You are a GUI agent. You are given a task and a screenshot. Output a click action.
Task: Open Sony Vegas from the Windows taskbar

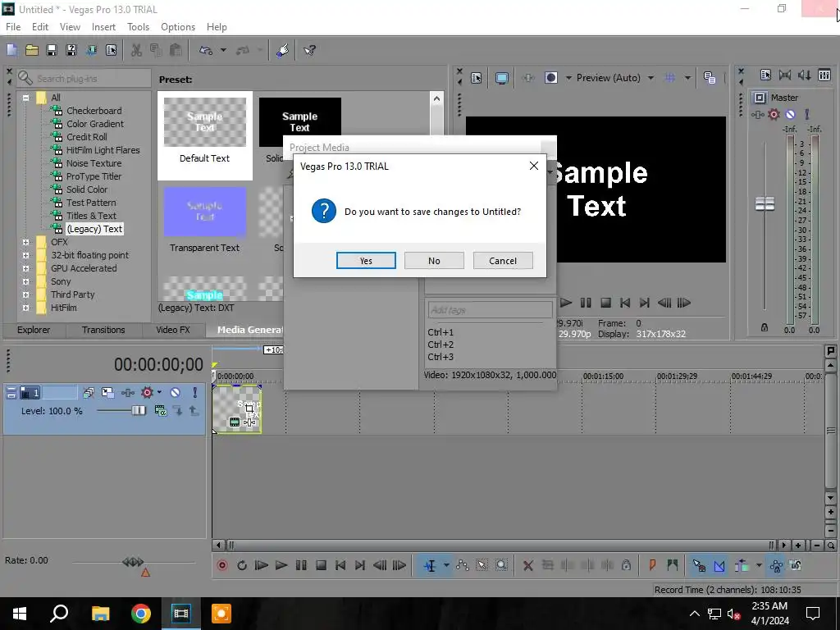[181, 614]
